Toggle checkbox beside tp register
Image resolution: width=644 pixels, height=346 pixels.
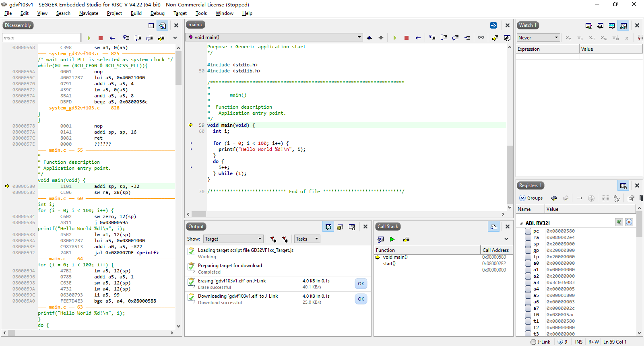(x=528, y=257)
